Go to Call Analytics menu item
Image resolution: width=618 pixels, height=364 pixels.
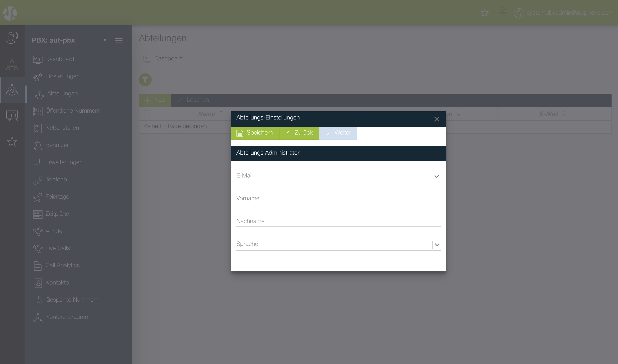(62, 265)
